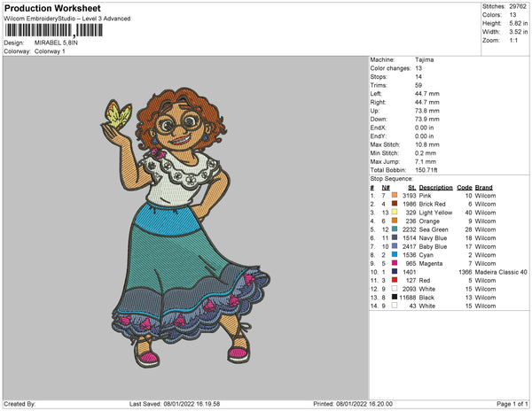
Task: Select the Min Stitch value '0.2 mm'
Action: 426,153
